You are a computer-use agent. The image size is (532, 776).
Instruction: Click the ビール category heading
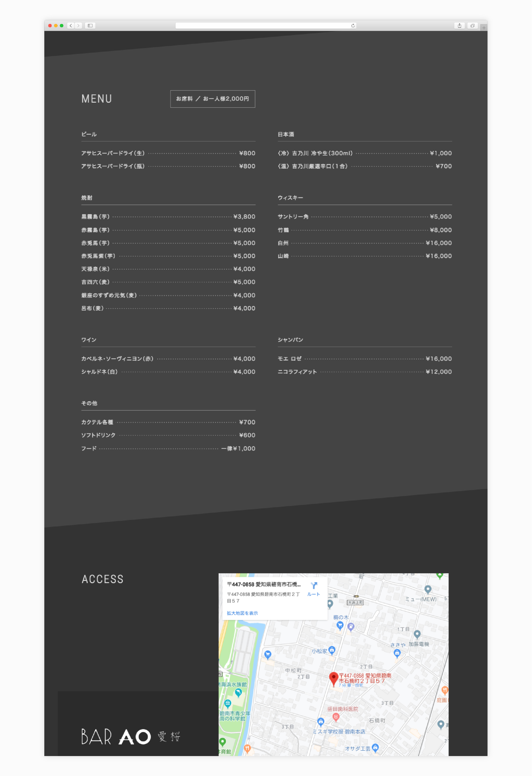[x=89, y=134]
